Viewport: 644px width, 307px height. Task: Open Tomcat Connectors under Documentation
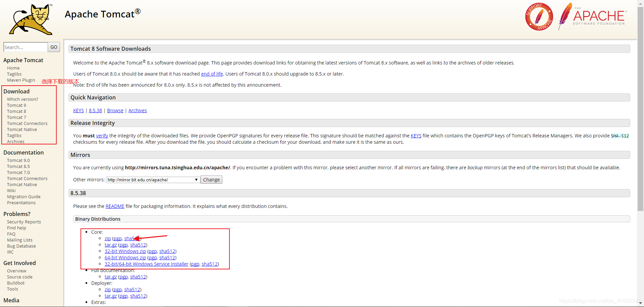(27, 178)
